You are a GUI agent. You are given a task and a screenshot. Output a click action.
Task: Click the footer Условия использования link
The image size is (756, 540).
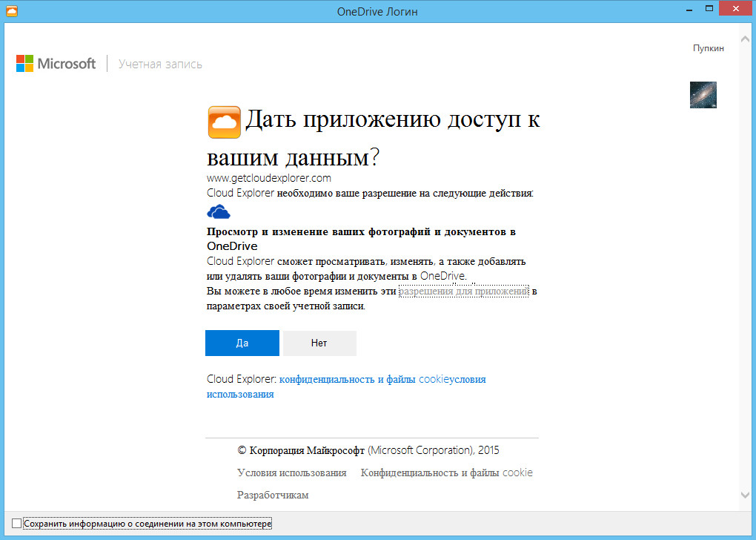click(292, 473)
